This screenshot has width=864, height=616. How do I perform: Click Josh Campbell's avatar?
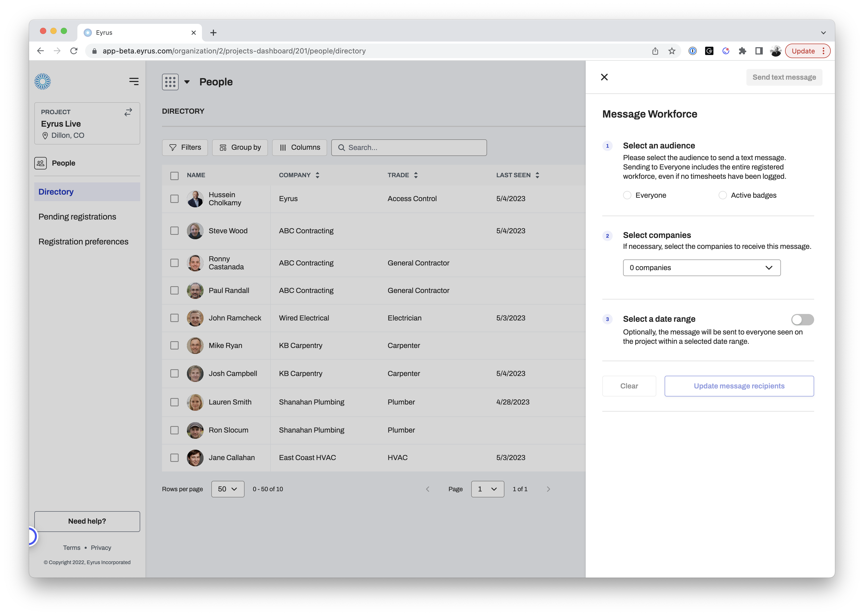[195, 373]
